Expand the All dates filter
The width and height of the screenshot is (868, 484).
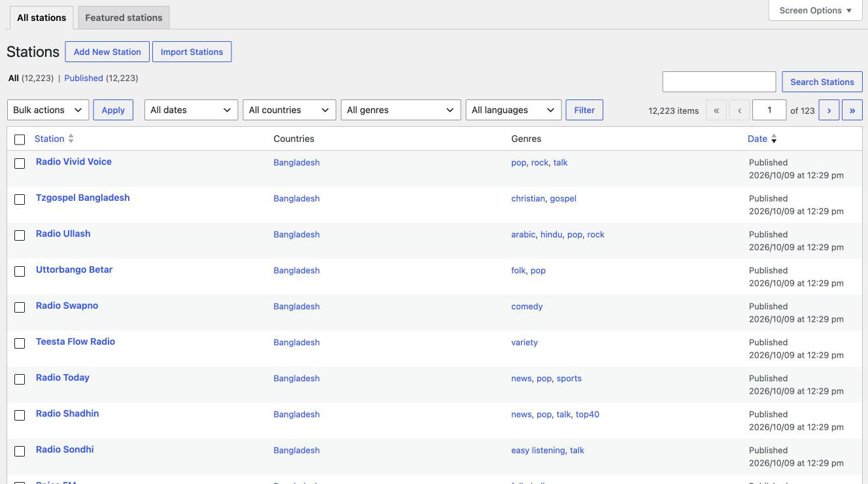[x=191, y=110]
